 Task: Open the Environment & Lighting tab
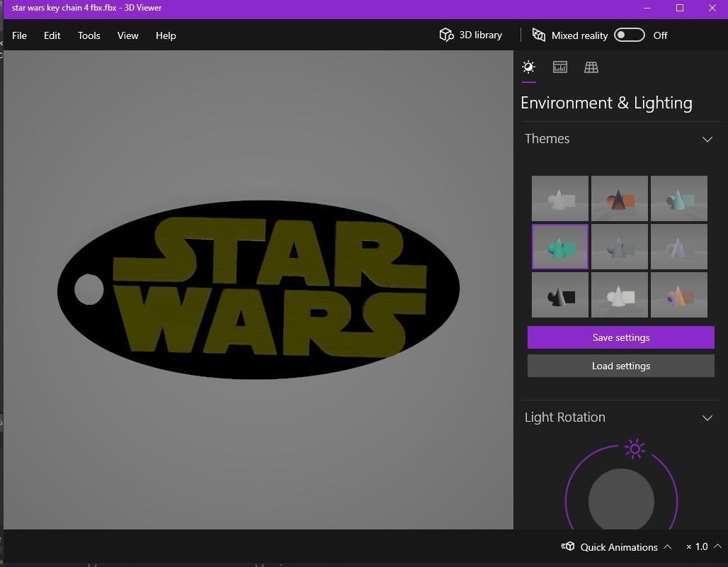click(x=528, y=67)
